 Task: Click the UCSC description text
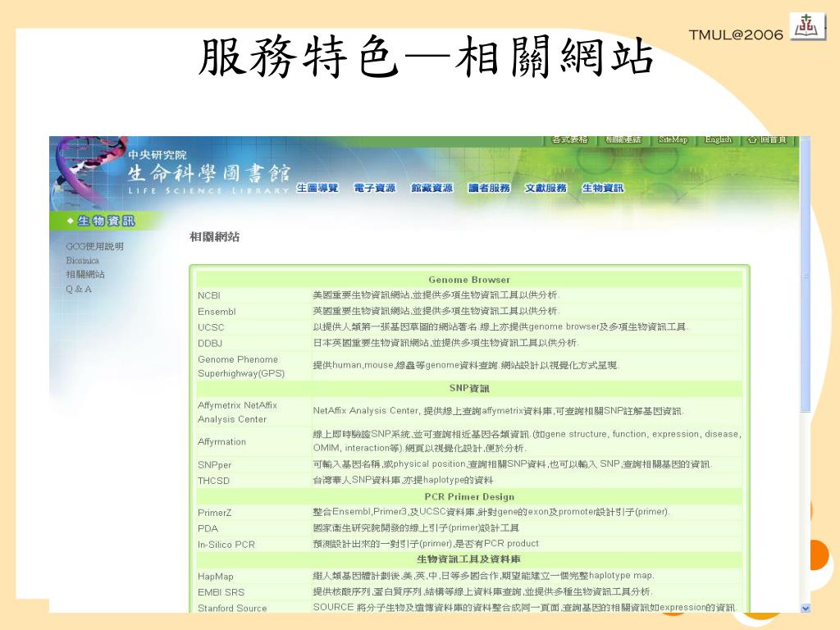click(500, 326)
